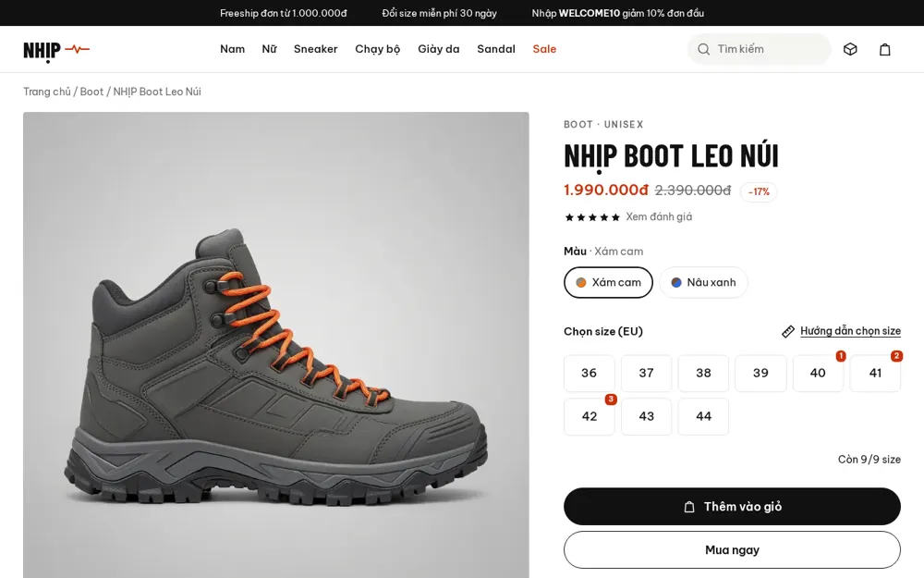Click the ruler icon beside size guide
This screenshot has height=578, width=924.
(788, 331)
